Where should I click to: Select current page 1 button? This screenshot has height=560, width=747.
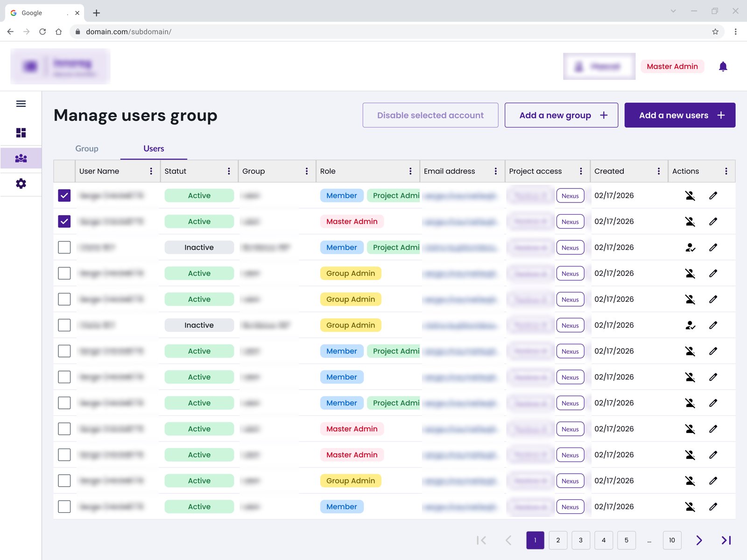535,540
